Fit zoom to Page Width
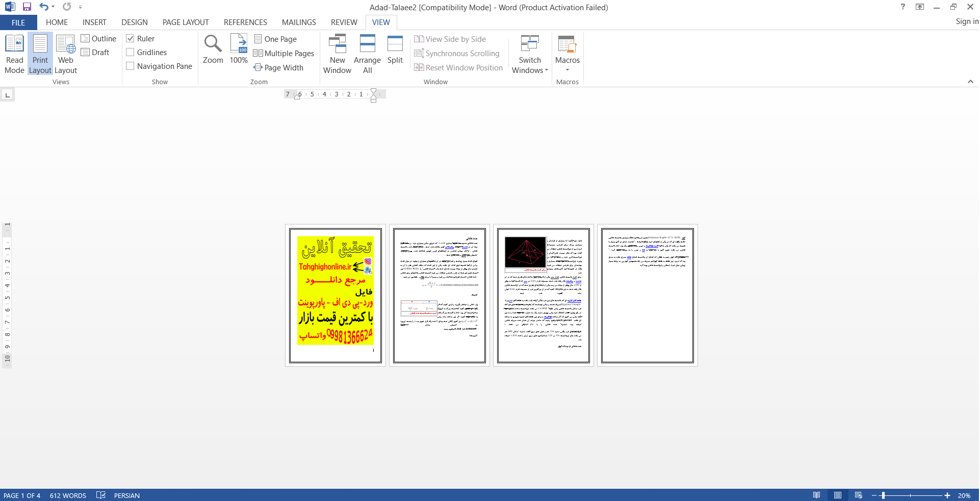Viewport: 980px width, 501px height. (278, 68)
